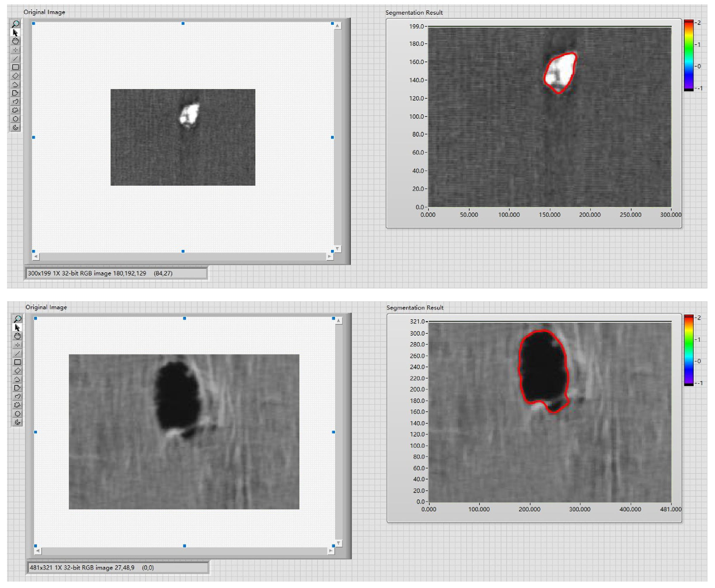
Task: Select the Annulus tool in the 300x199 image palette
Action: (x=15, y=128)
